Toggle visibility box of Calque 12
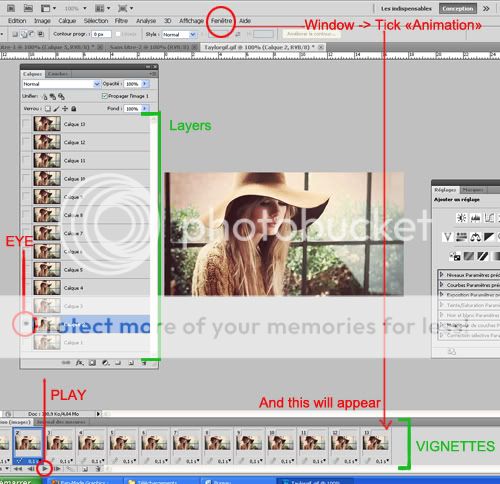The width and height of the screenshot is (500, 484). pyautogui.click(x=26, y=142)
